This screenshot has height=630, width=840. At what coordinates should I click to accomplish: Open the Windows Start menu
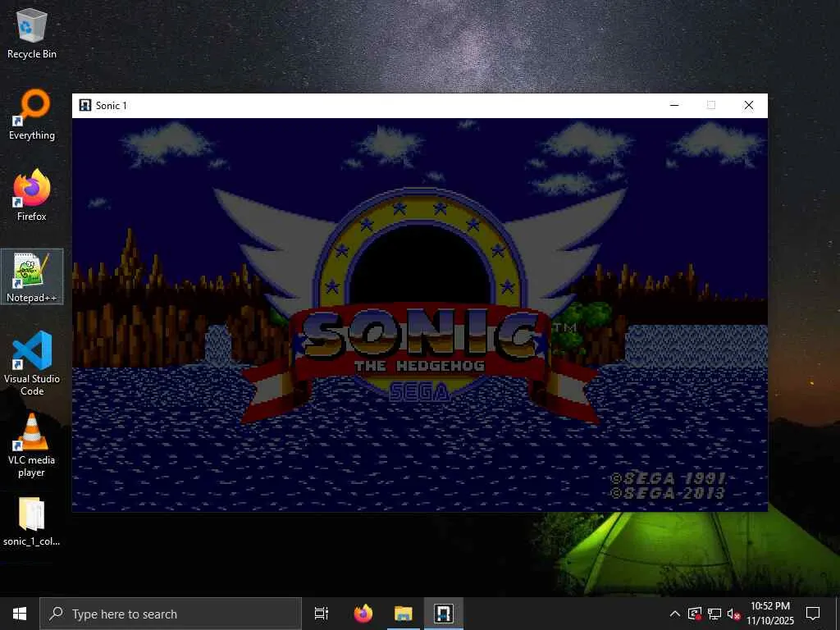click(x=20, y=614)
